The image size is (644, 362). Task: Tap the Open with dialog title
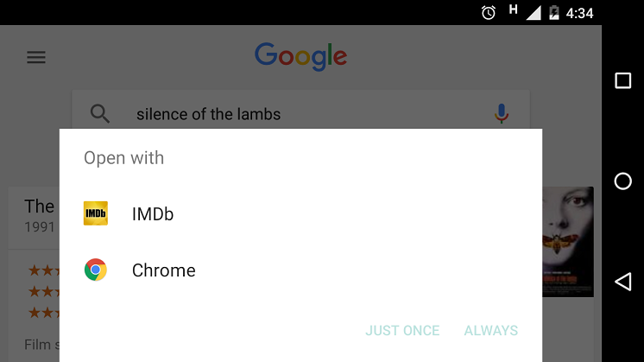[123, 158]
